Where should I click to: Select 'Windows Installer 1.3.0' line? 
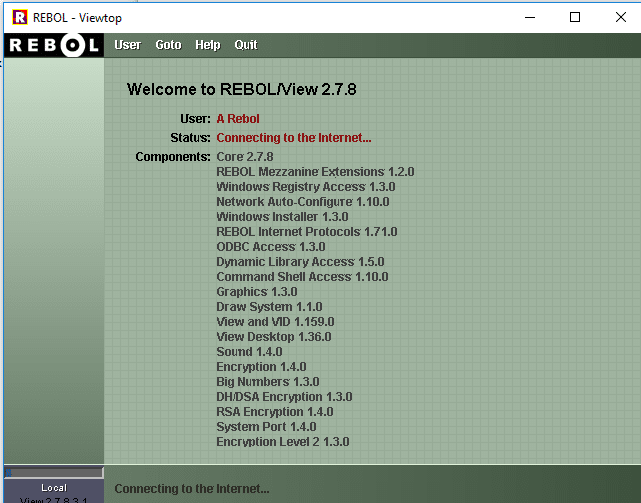coord(282,217)
